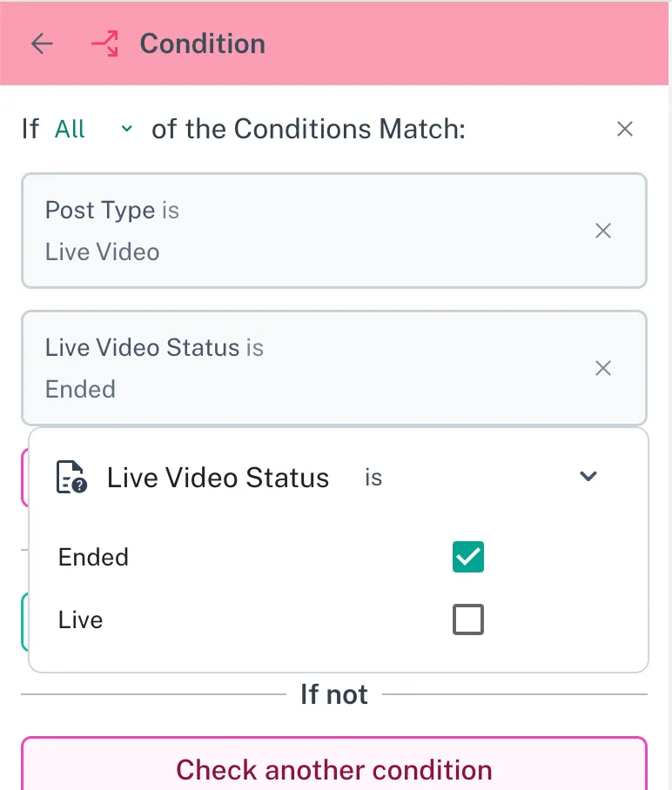Enable the Live checkbox
672x790 pixels.
coord(468,620)
